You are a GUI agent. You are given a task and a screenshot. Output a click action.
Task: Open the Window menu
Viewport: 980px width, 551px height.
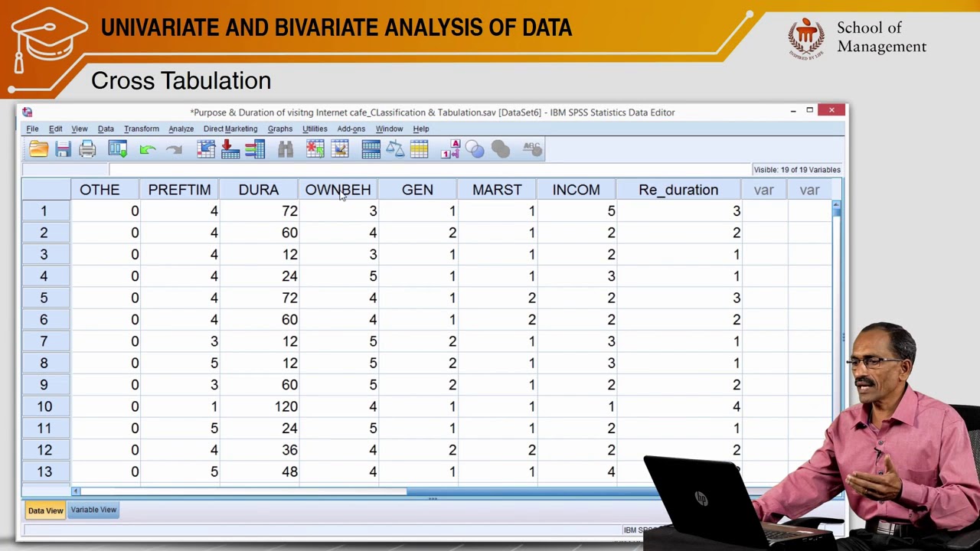(389, 129)
